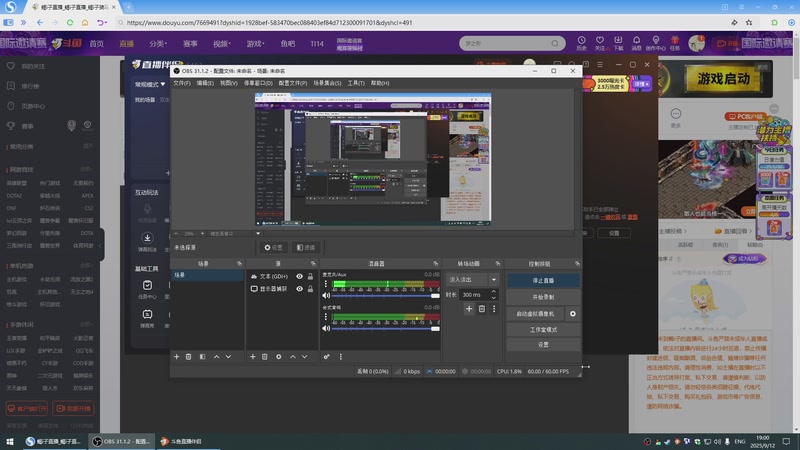Lock the 显示器捕获 source
The image size is (800, 450).
coord(310,289)
